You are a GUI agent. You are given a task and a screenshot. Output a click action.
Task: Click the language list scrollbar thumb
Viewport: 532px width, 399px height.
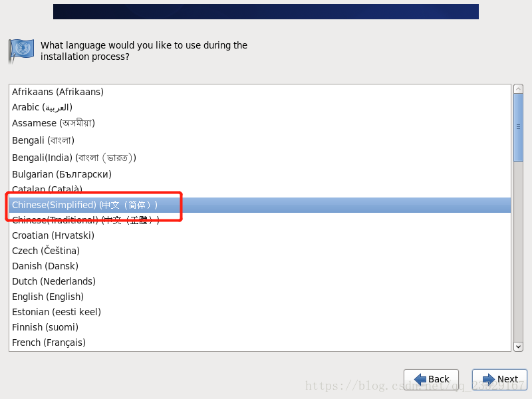pos(518,128)
